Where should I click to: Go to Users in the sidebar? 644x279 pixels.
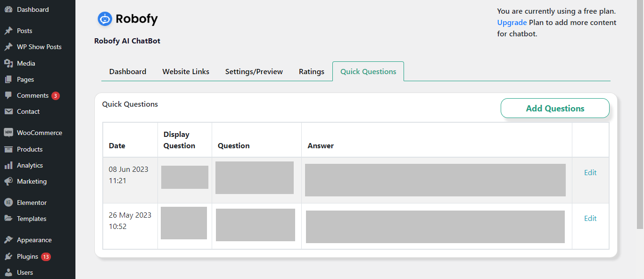[x=25, y=272]
